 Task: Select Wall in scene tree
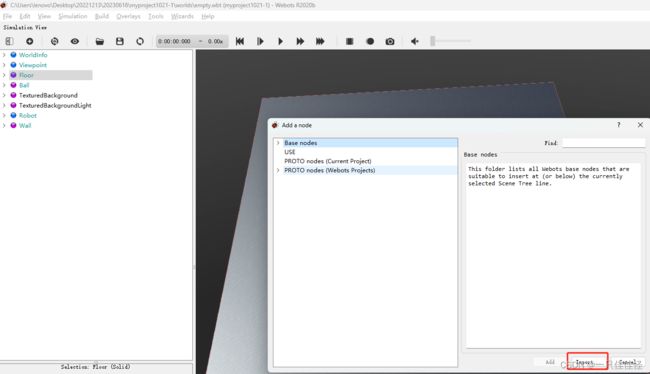tap(25, 126)
